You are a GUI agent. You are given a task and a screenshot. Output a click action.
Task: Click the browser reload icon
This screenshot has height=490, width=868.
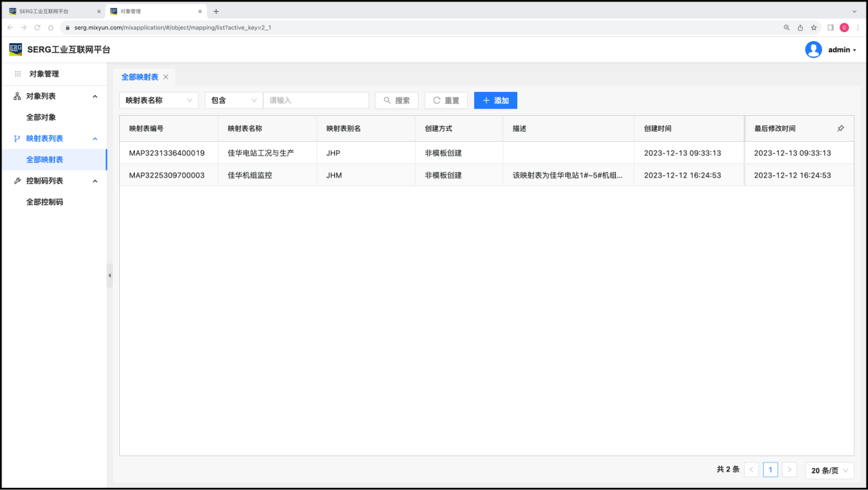pyautogui.click(x=37, y=27)
